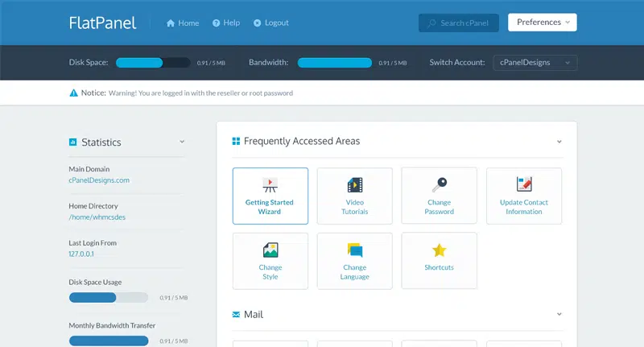This screenshot has width=644, height=347.
Task: Go to Home in the top navigation
Action: pos(183,23)
